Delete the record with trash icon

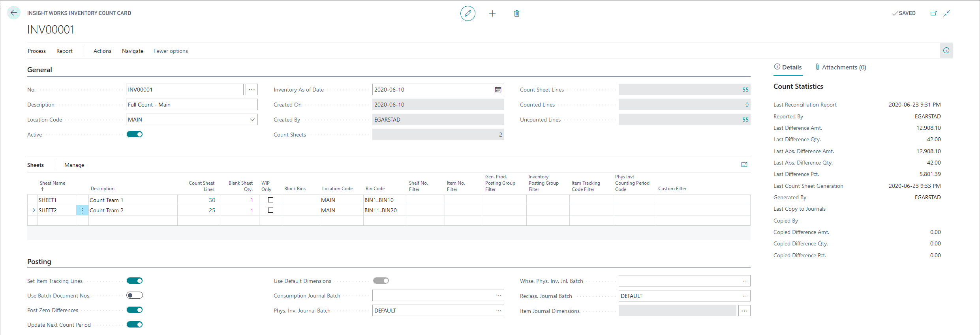point(516,13)
